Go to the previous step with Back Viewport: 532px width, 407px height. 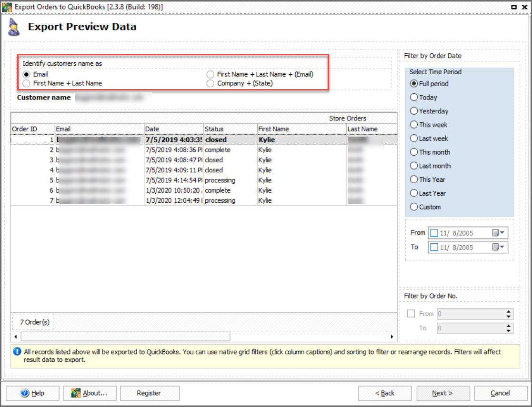[385, 393]
